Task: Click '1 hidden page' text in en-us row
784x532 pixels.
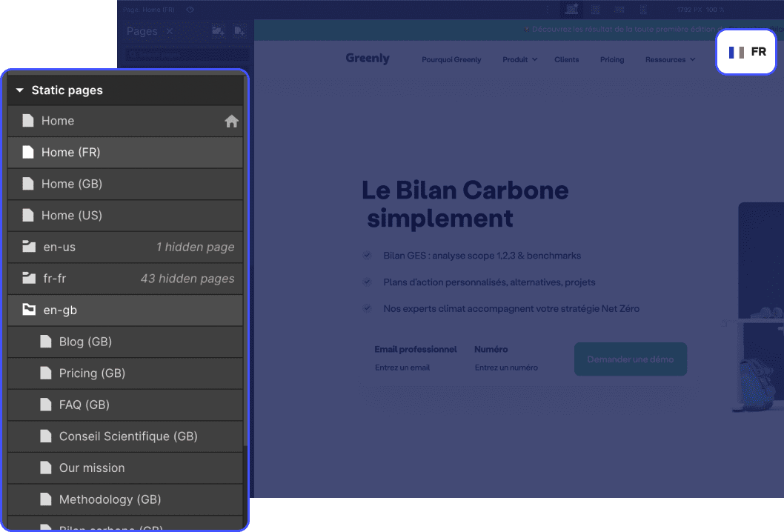Action: point(195,247)
